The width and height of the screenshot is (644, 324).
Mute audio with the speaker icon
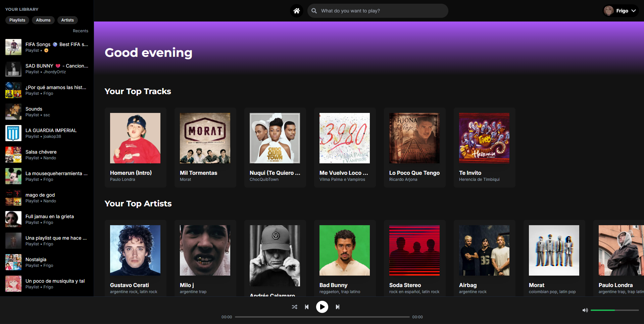pyautogui.click(x=585, y=310)
